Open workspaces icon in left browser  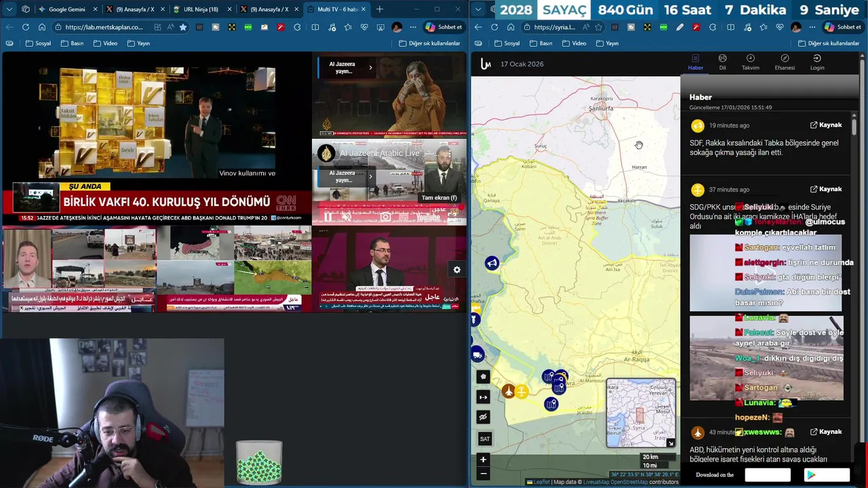26,9
